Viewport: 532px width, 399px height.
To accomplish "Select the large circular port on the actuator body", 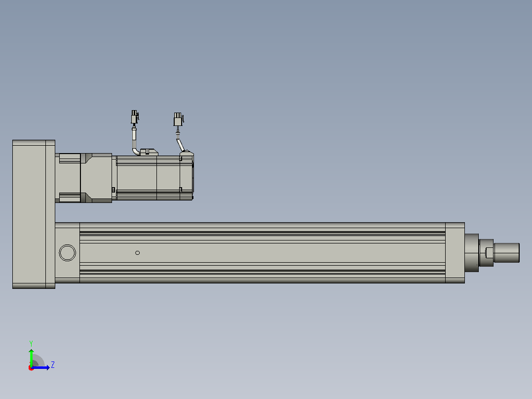I will pos(67,253).
